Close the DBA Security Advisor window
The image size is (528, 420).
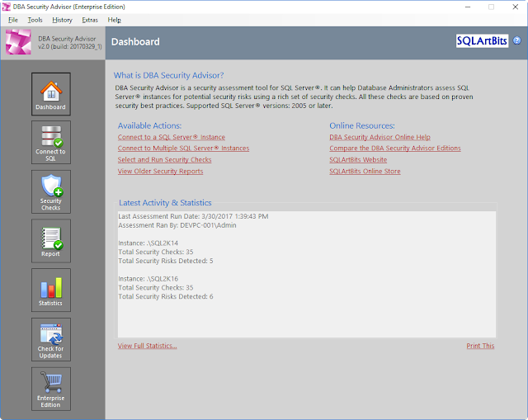[515, 7]
